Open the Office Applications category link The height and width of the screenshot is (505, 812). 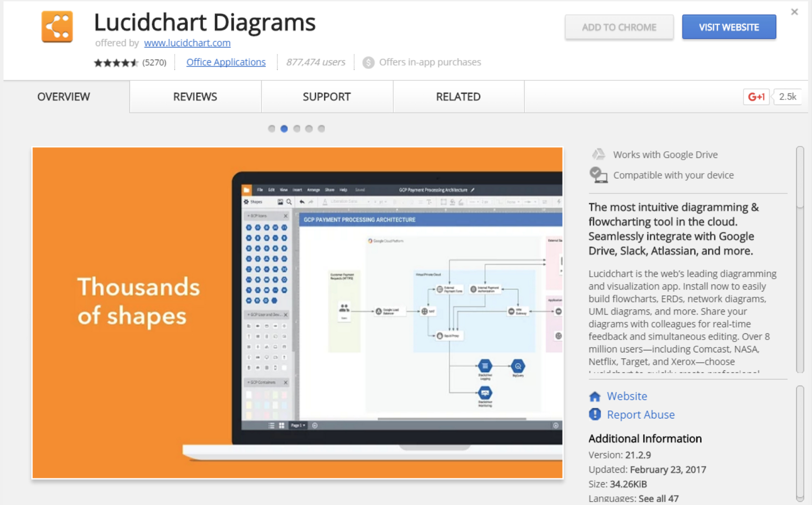tap(226, 62)
